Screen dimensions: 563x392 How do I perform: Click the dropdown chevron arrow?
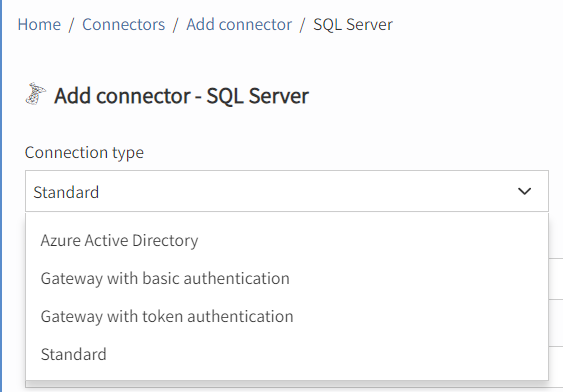coord(524,191)
